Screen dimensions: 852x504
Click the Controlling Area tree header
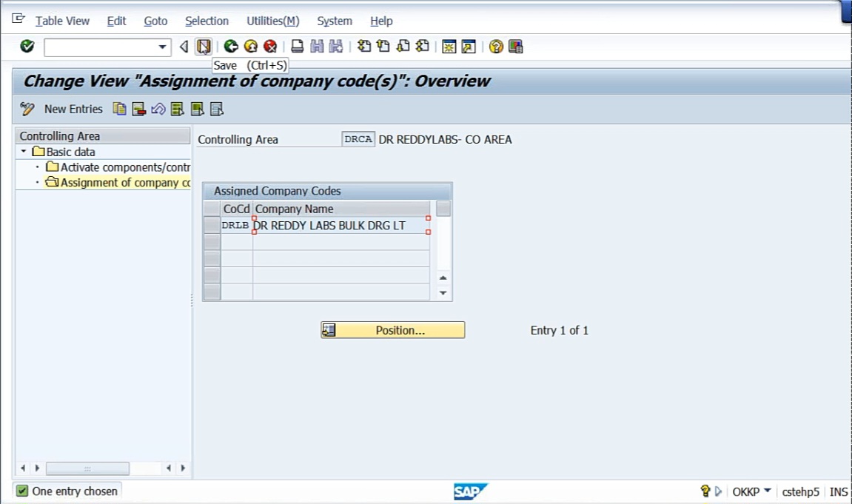click(103, 135)
